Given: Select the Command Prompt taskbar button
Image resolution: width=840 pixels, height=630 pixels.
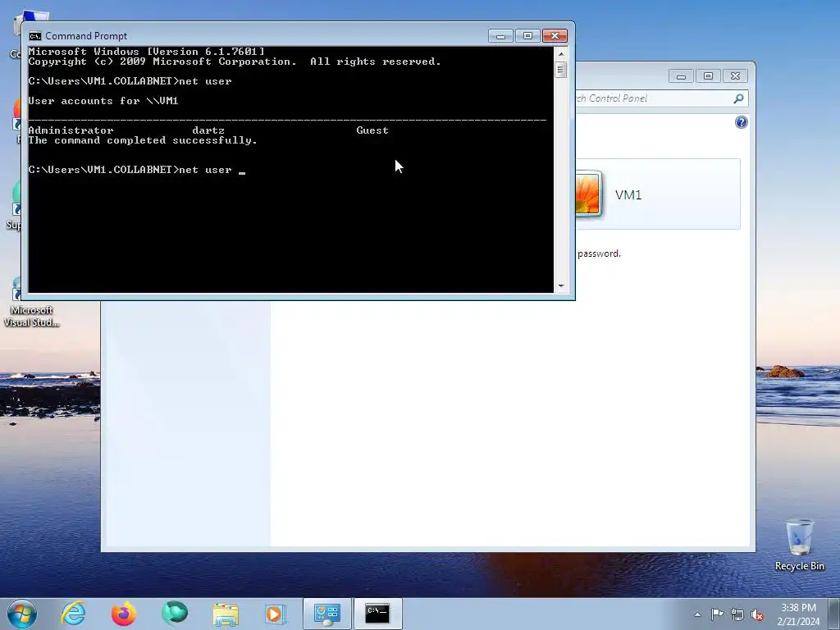Looking at the screenshot, I should pyautogui.click(x=377, y=614).
